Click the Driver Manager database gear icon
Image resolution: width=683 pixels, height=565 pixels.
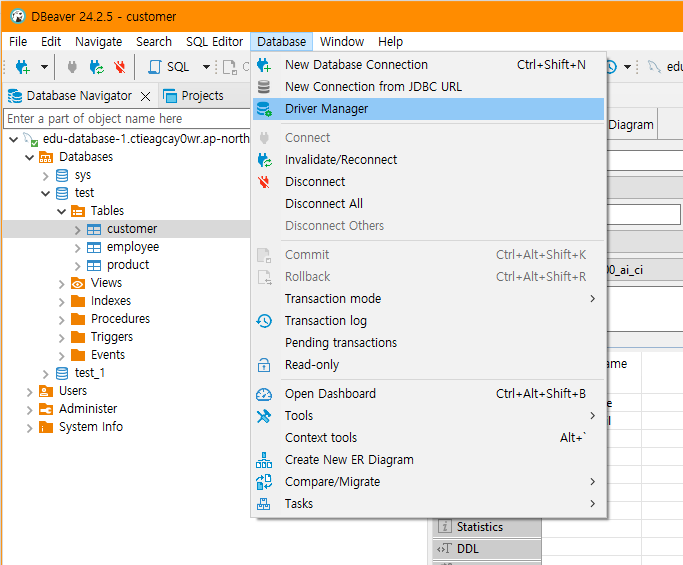point(264,109)
